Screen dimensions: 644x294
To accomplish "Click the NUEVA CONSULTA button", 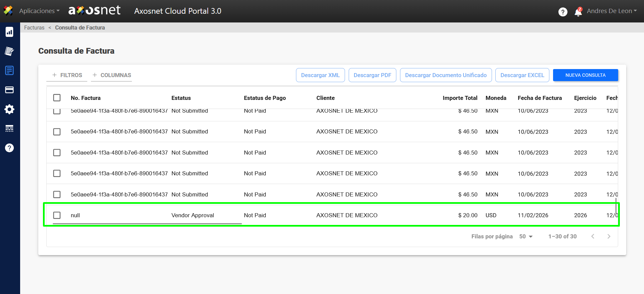I will pyautogui.click(x=585, y=75).
